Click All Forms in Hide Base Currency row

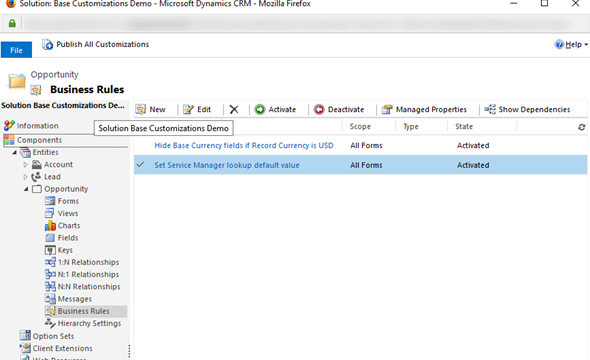[x=366, y=146]
